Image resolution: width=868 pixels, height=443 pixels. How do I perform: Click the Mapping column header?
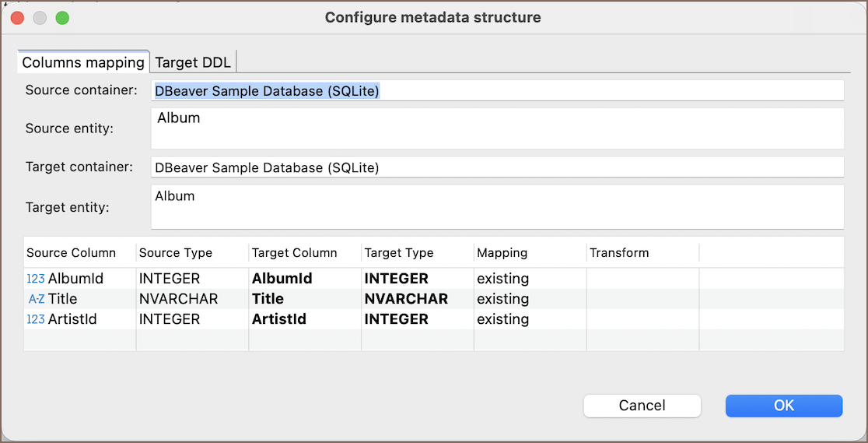tap(502, 253)
